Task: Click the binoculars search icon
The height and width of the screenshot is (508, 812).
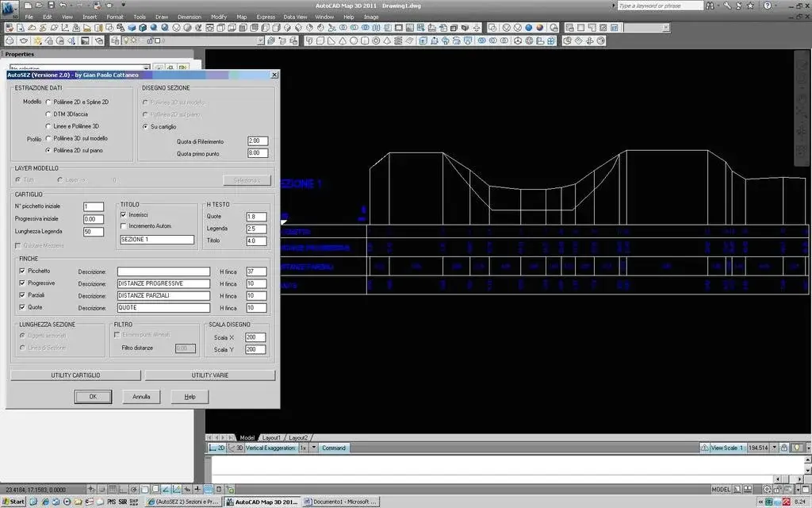Action: [x=710, y=6]
